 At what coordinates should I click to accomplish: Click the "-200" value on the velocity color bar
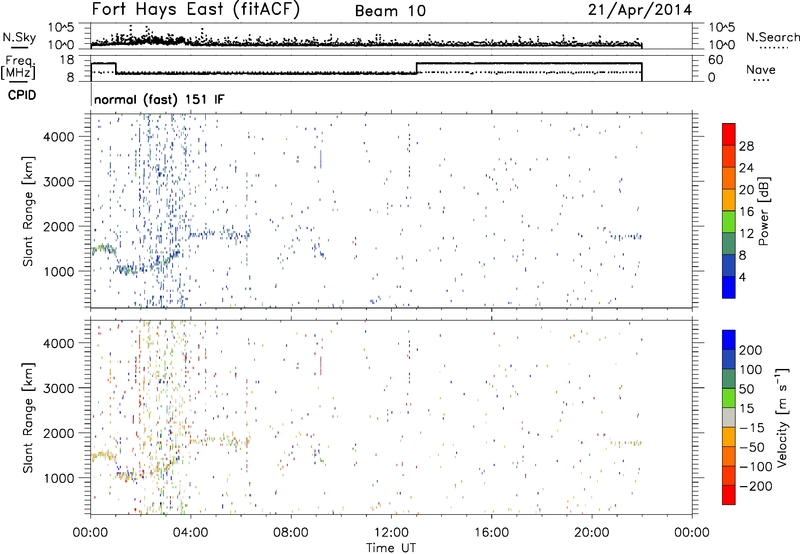(755, 486)
